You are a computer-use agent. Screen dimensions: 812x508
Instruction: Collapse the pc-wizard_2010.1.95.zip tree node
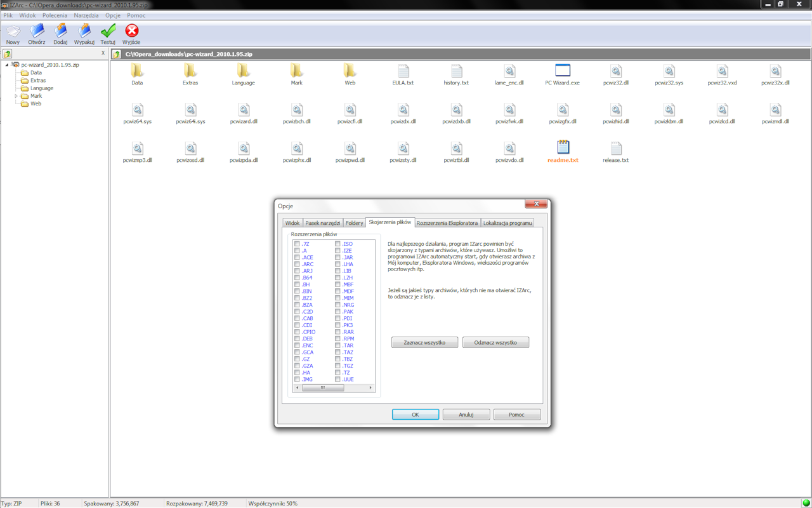tap(7, 65)
